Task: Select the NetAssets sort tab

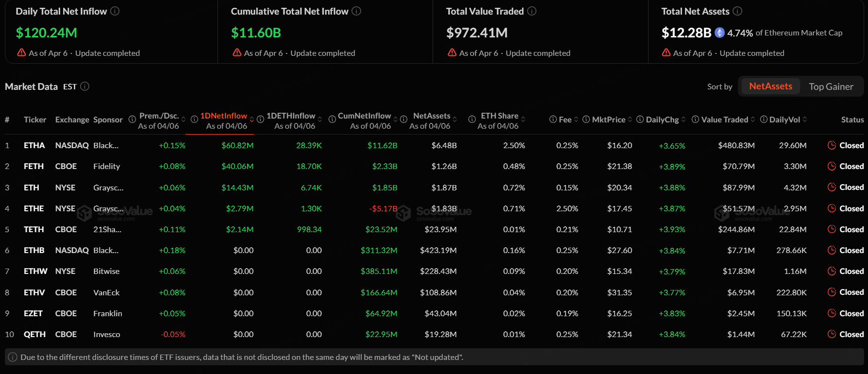Action: coord(770,86)
